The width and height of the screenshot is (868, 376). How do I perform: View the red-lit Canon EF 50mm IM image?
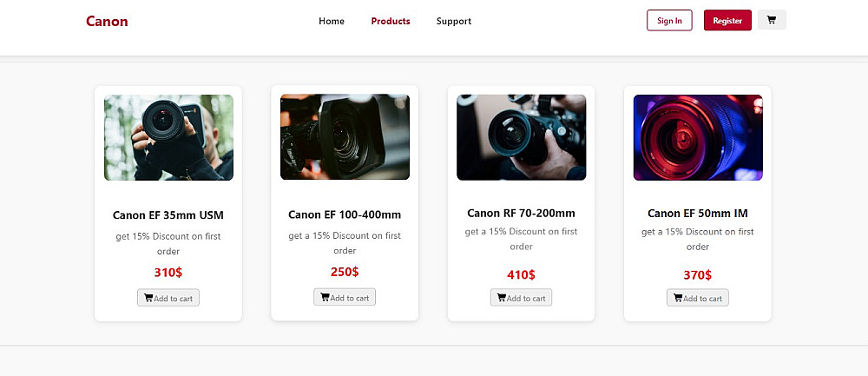coord(698,137)
